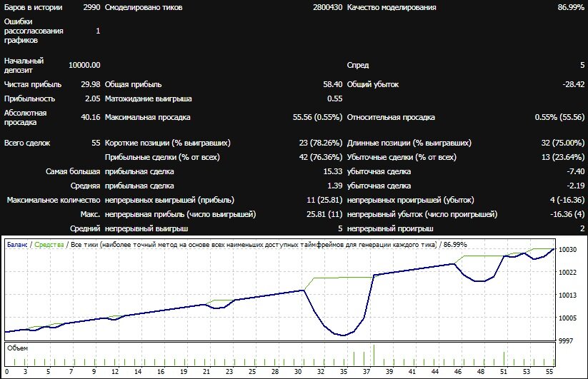The image size is (588, 379).
Task: Click the 'Средняя' row label
Action: 85,186
